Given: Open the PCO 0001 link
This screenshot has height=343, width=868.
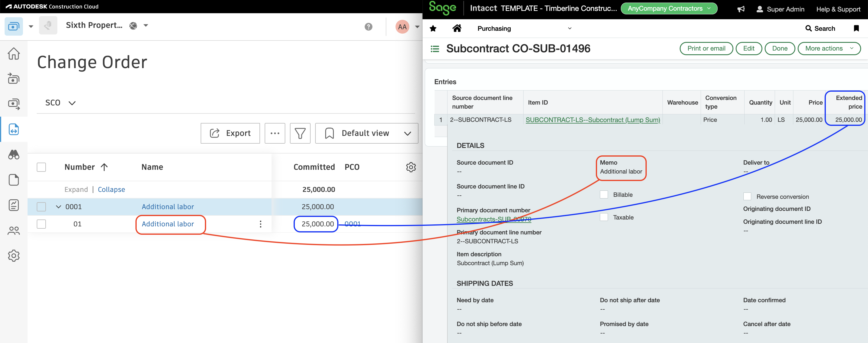Looking at the screenshot, I should click(x=352, y=224).
